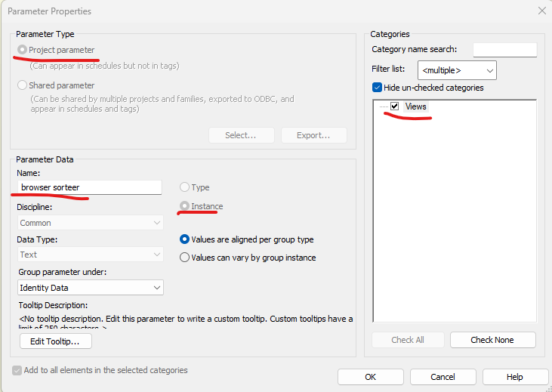Viewport: 552px width, 392px height.
Task: Choose the Type radio option
Action: (x=184, y=187)
